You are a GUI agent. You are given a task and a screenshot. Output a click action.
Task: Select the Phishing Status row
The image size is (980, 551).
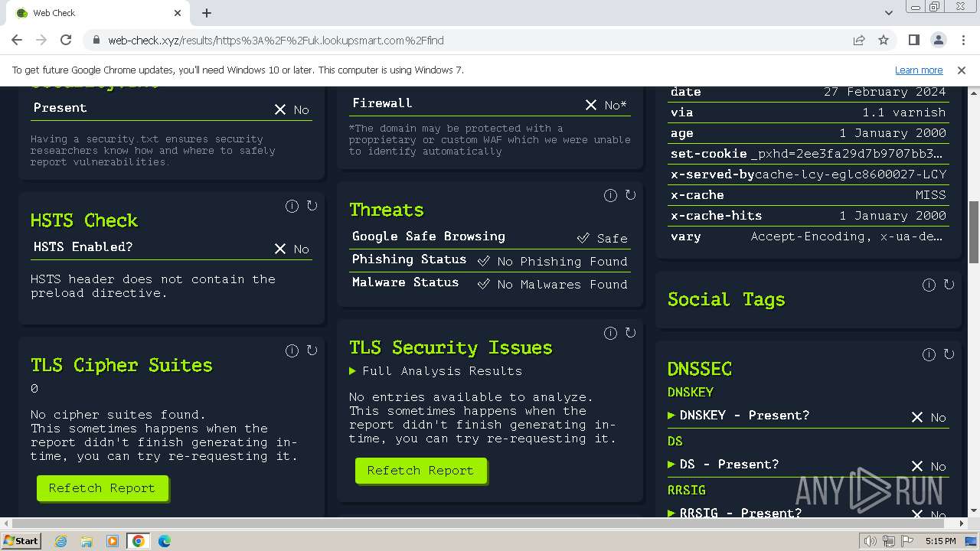tap(490, 260)
